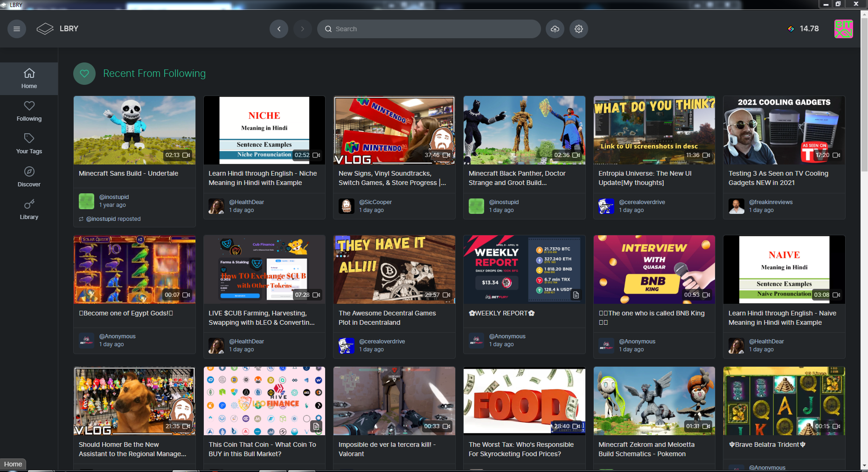Open the LBC wallet balance 14.78
This screenshot has width=868, height=472.
[x=803, y=29]
